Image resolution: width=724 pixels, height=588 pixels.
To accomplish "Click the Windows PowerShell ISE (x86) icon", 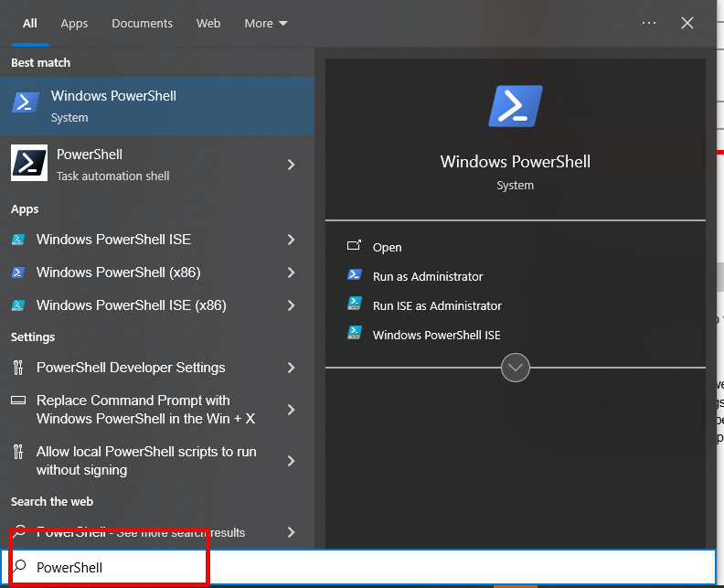I will (18, 305).
